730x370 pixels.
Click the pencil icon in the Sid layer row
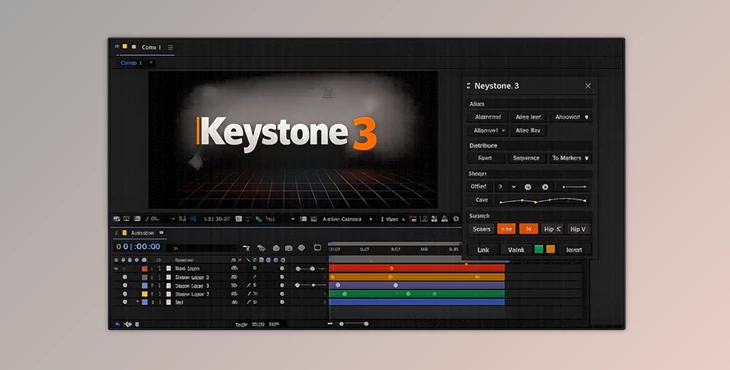click(249, 303)
